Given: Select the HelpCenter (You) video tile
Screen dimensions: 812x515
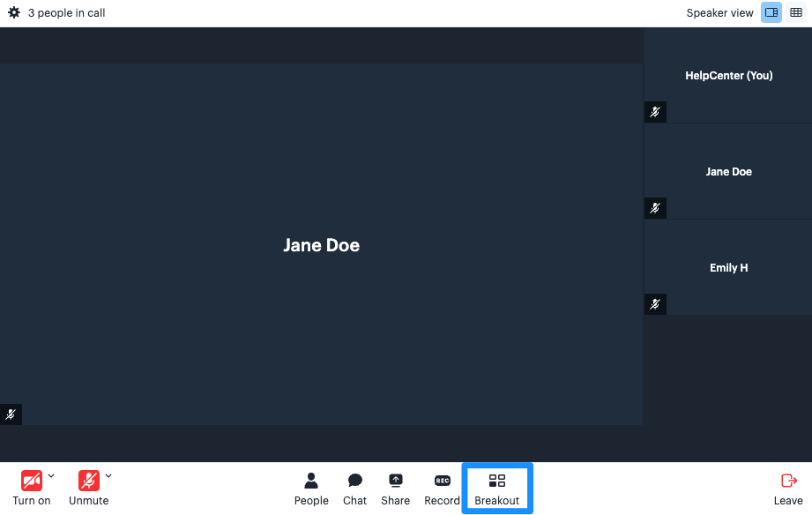Looking at the screenshot, I should point(728,75).
